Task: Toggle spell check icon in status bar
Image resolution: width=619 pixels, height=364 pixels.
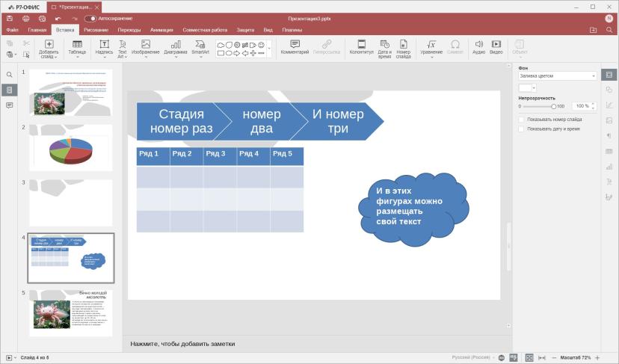Action: (x=513, y=358)
